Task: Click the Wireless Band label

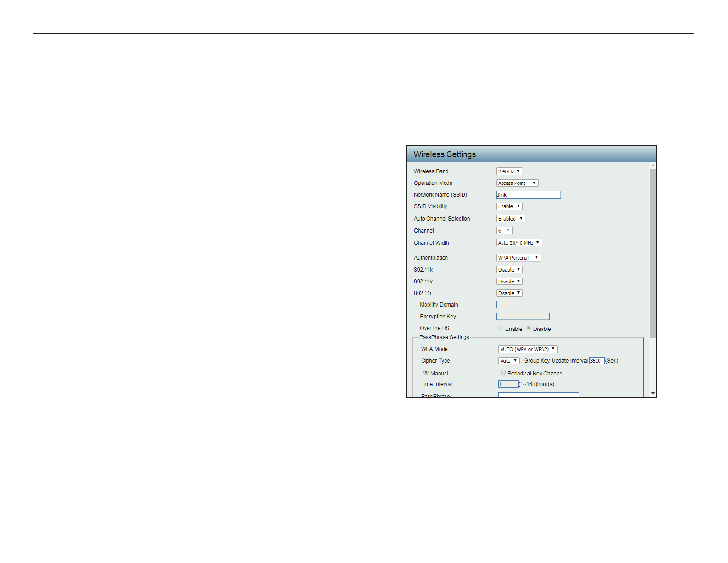Action: coord(431,171)
